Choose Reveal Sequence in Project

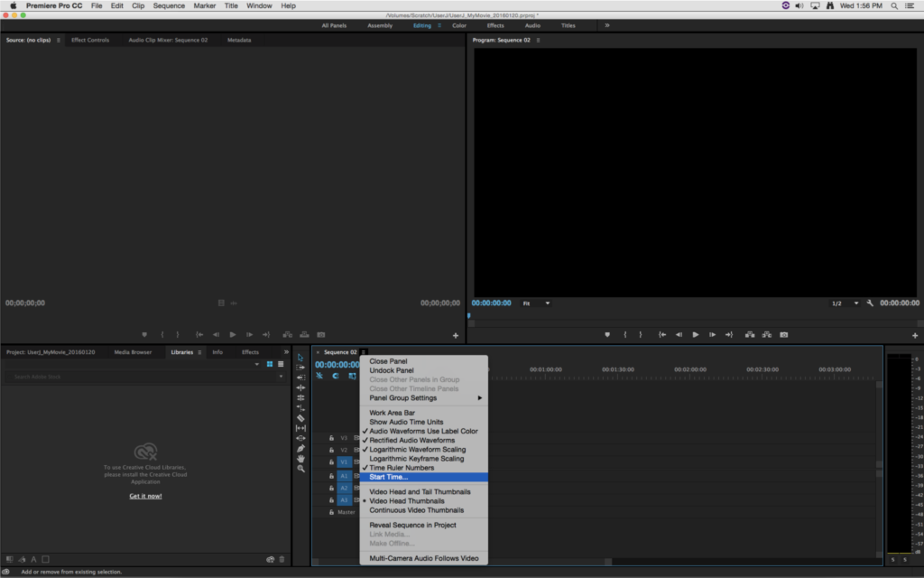pos(424,525)
